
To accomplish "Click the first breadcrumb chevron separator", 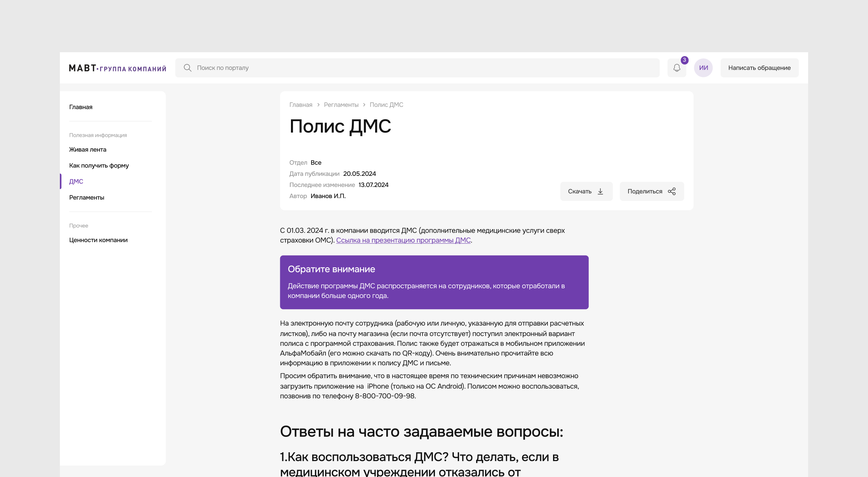I will click(x=318, y=105).
